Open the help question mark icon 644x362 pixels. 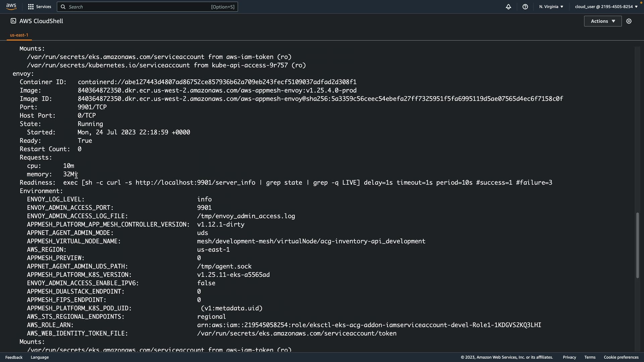[x=525, y=7]
